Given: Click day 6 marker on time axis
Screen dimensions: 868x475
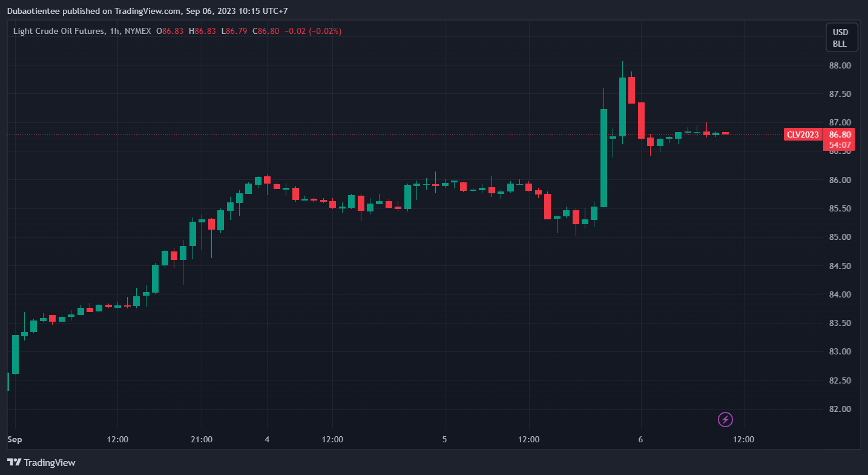Looking at the screenshot, I should tap(640, 439).
